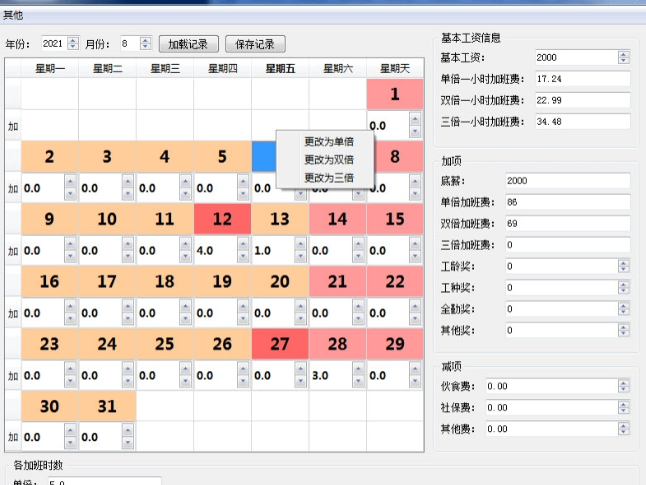
Task: Click the 单倍一小时加班费 input field
Action: pyautogui.click(x=580, y=78)
